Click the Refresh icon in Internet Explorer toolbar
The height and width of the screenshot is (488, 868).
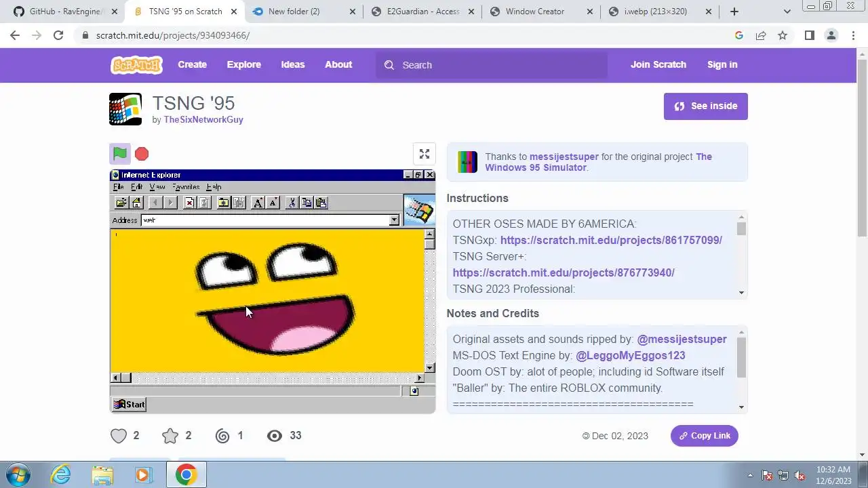(204, 203)
